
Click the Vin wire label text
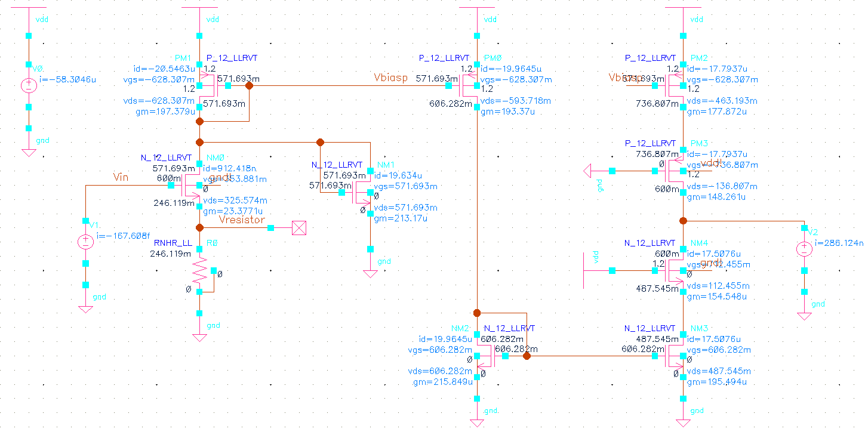120,177
